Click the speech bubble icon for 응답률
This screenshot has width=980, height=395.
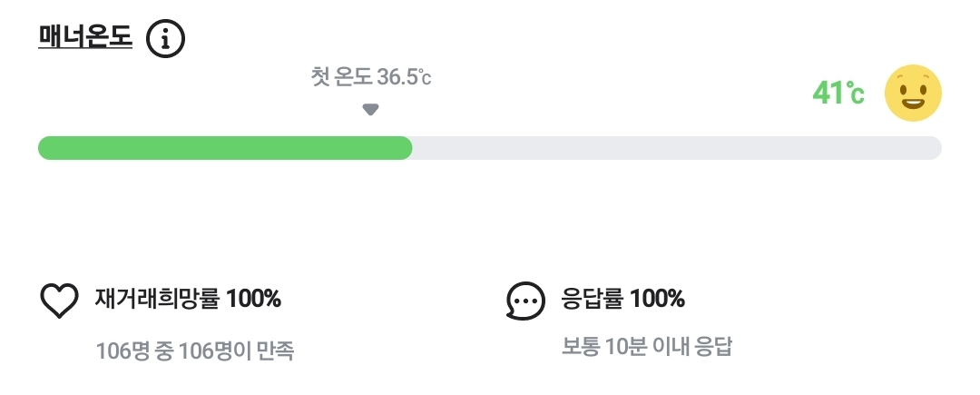[x=525, y=301]
